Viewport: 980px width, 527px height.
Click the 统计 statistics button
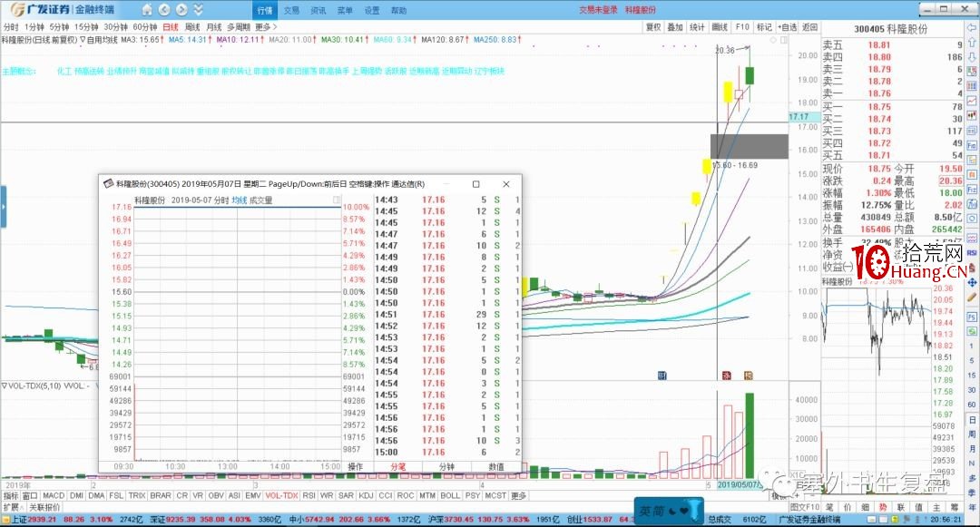tap(697, 27)
